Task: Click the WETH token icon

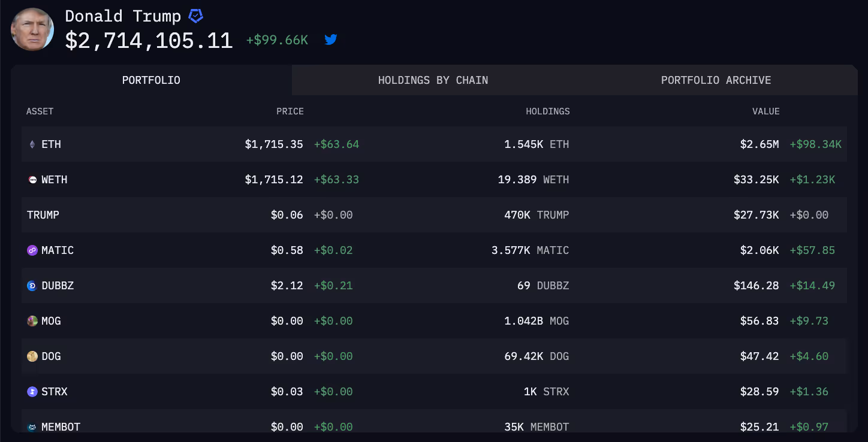Action: [x=32, y=180]
